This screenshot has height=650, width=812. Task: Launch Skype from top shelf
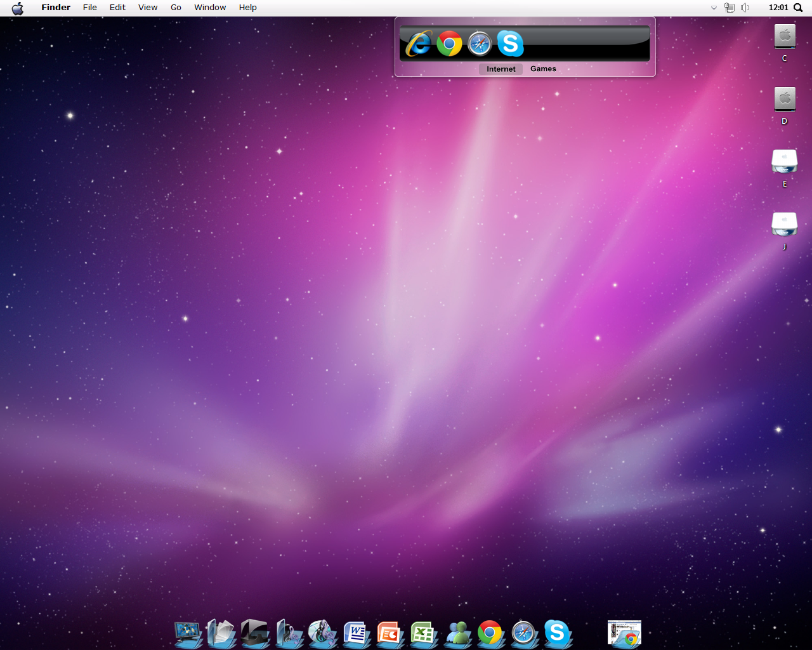(x=510, y=44)
